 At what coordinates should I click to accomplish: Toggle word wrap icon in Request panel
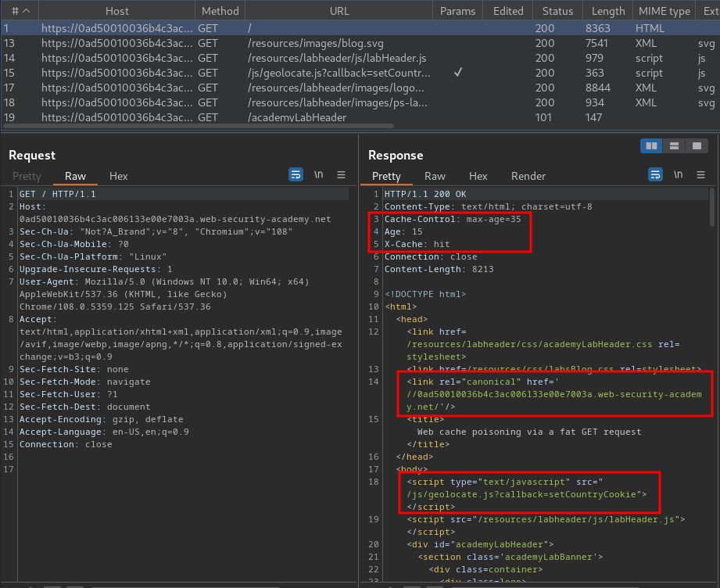(296, 174)
